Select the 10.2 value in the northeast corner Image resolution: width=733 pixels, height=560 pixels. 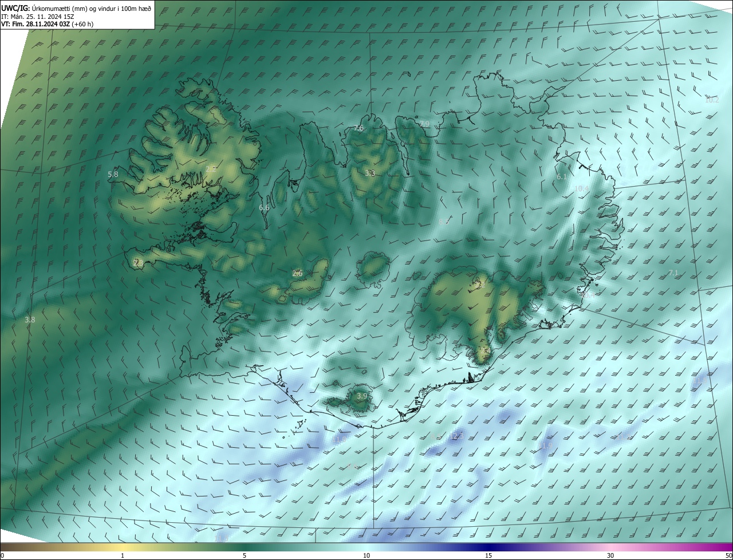[711, 100]
